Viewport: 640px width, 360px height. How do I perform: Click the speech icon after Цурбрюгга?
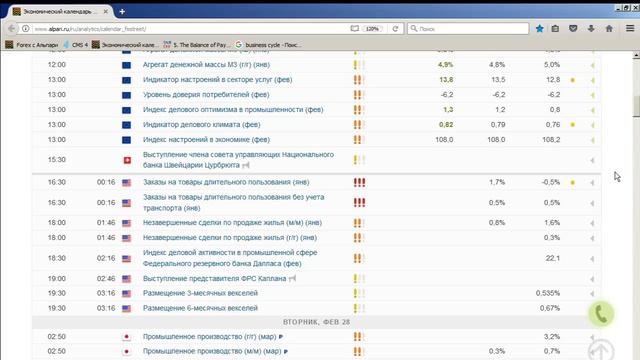pos(245,165)
